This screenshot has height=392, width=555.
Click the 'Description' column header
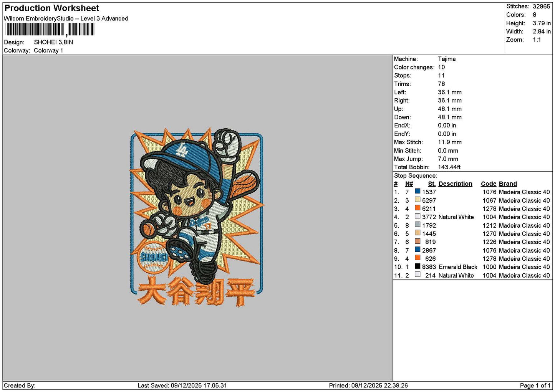[x=456, y=184]
